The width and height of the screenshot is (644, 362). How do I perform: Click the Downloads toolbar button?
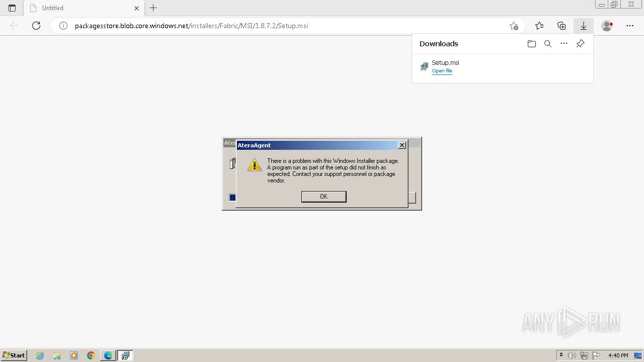[584, 26]
